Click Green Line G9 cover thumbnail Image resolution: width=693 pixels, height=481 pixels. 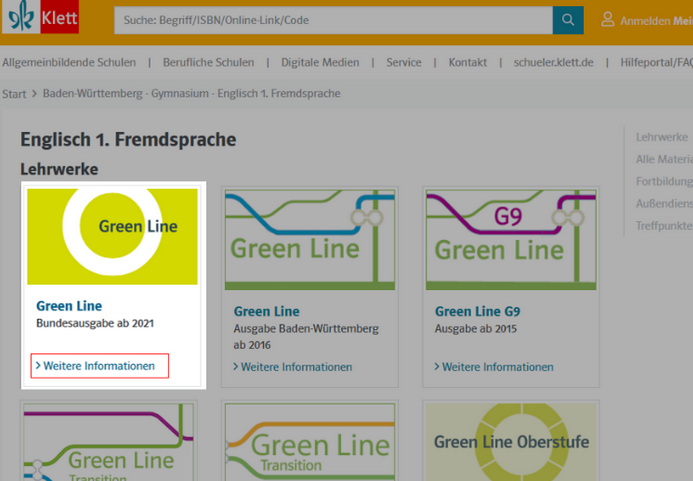click(511, 239)
